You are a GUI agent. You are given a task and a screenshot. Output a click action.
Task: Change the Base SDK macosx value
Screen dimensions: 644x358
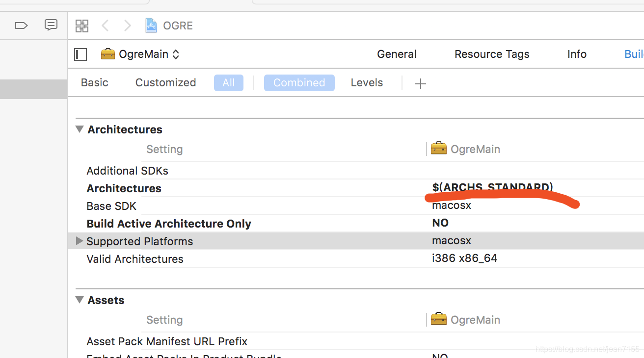[452, 205]
